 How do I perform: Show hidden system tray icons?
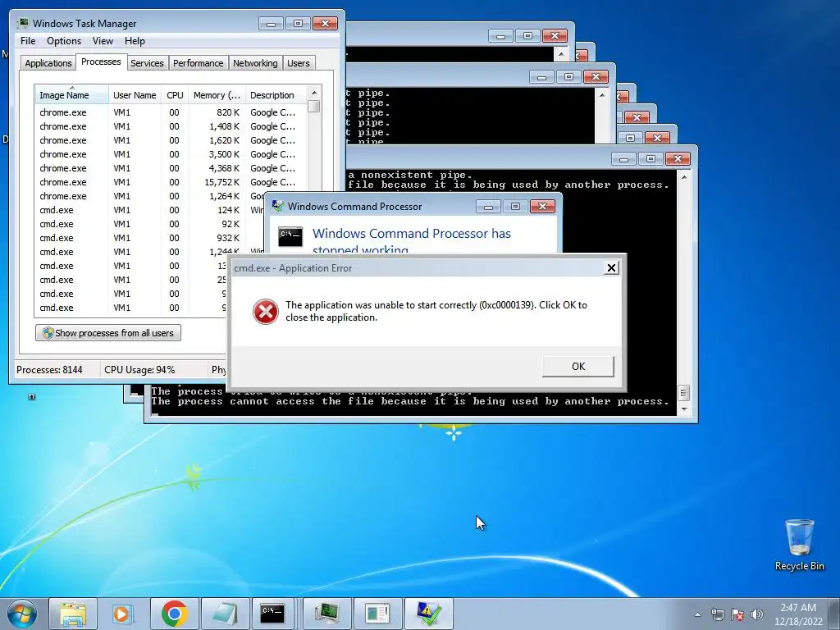697,614
